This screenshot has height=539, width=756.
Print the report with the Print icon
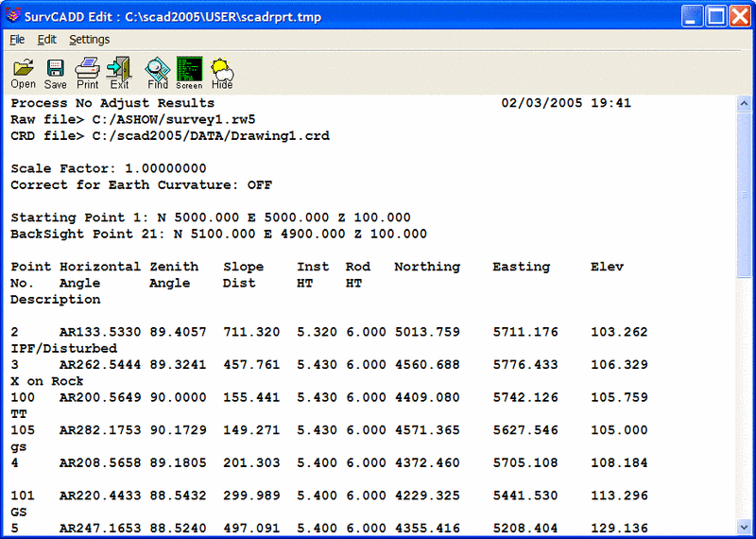point(87,74)
